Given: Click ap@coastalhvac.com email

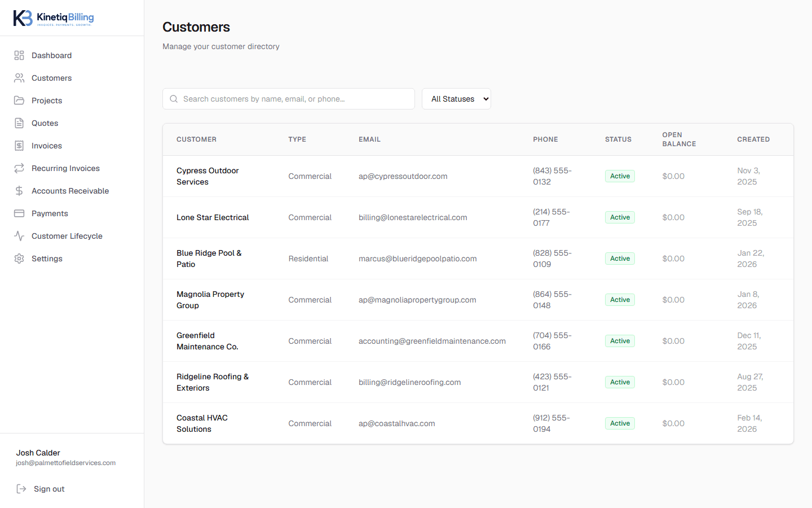Looking at the screenshot, I should pos(397,423).
